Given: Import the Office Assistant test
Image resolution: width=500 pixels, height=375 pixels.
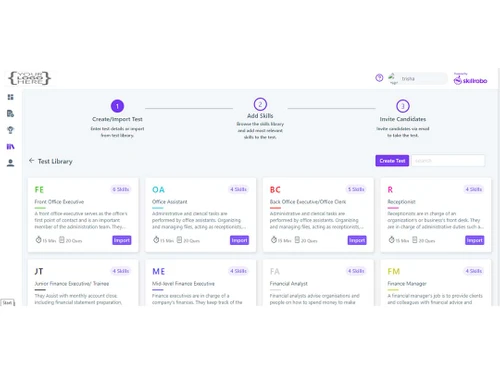Looking at the screenshot, I should pos(239,240).
